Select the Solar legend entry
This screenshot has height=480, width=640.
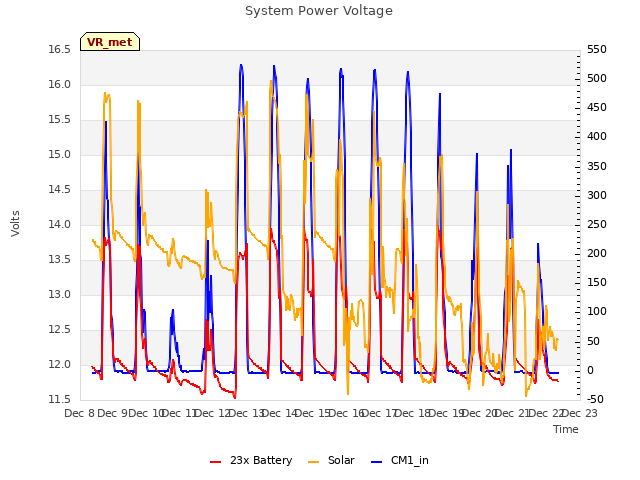click(x=331, y=460)
